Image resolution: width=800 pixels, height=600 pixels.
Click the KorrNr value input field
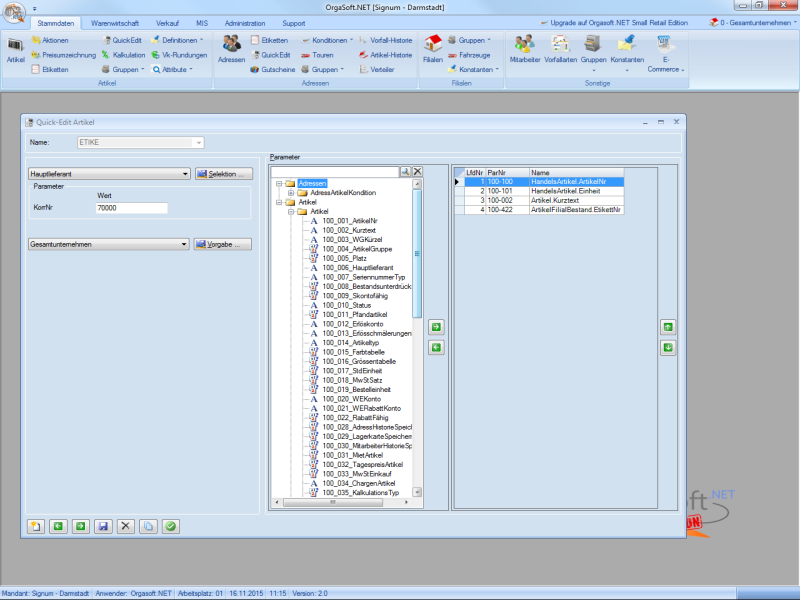click(x=131, y=208)
